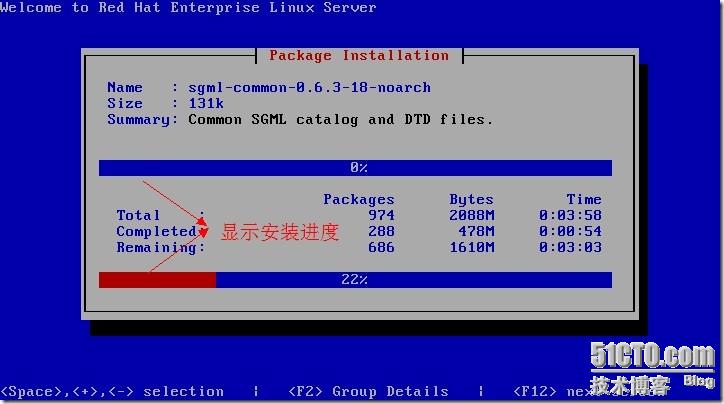724x404 pixels.
Task: Click the 22% overall progress bar
Action: 355,280
